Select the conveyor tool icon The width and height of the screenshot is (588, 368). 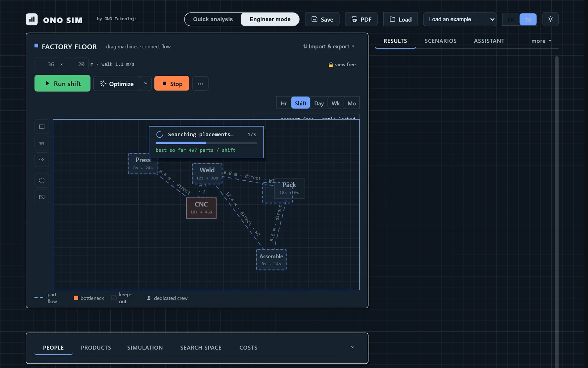pos(42,143)
